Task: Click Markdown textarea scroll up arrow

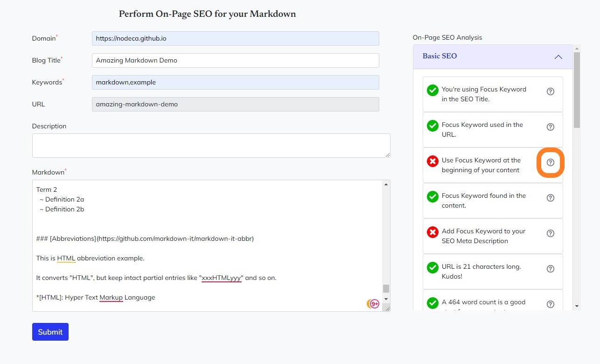Action: click(x=386, y=185)
